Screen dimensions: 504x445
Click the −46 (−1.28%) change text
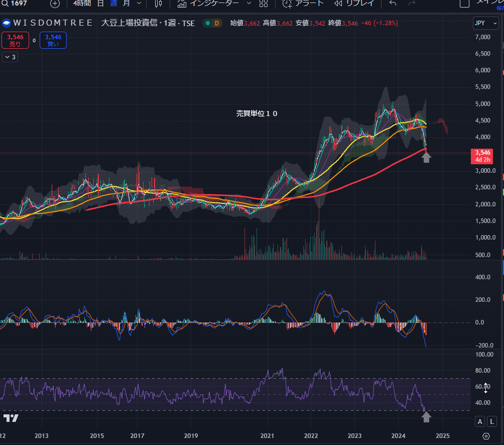pos(380,23)
